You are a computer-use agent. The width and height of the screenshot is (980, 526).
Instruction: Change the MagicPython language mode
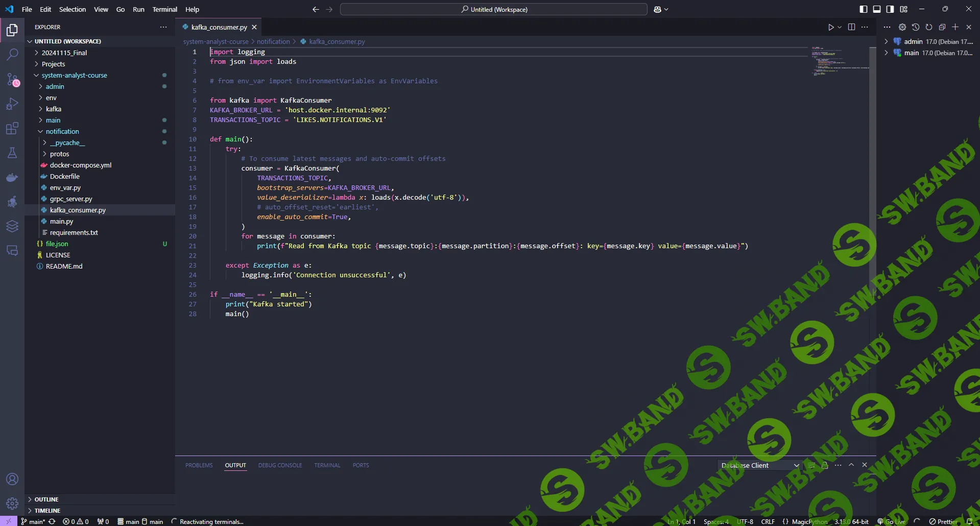click(x=809, y=521)
